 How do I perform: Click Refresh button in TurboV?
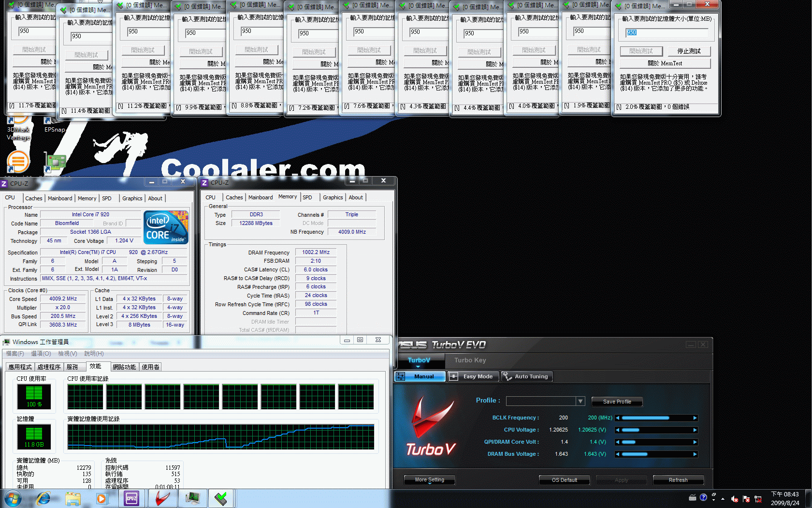(678, 480)
